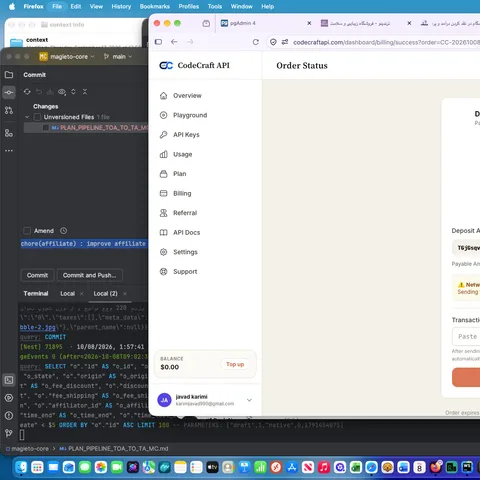Click the Refresh changes icon in Commit panel

[x=27, y=92]
